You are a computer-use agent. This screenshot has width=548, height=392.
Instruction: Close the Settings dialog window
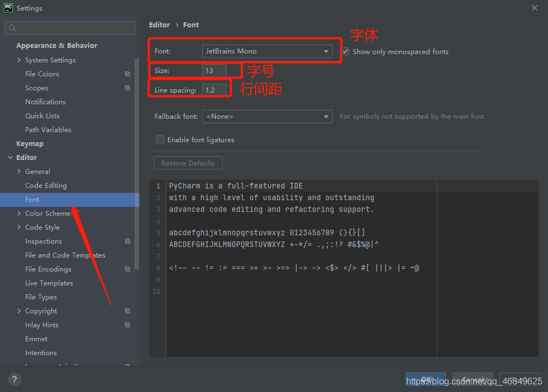(535, 8)
